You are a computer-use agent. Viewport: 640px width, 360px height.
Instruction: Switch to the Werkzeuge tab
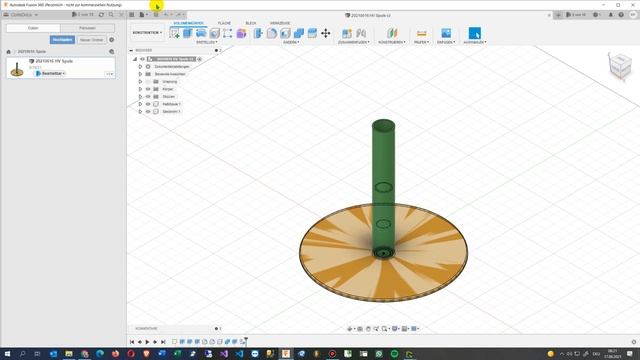click(x=280, y=23)
